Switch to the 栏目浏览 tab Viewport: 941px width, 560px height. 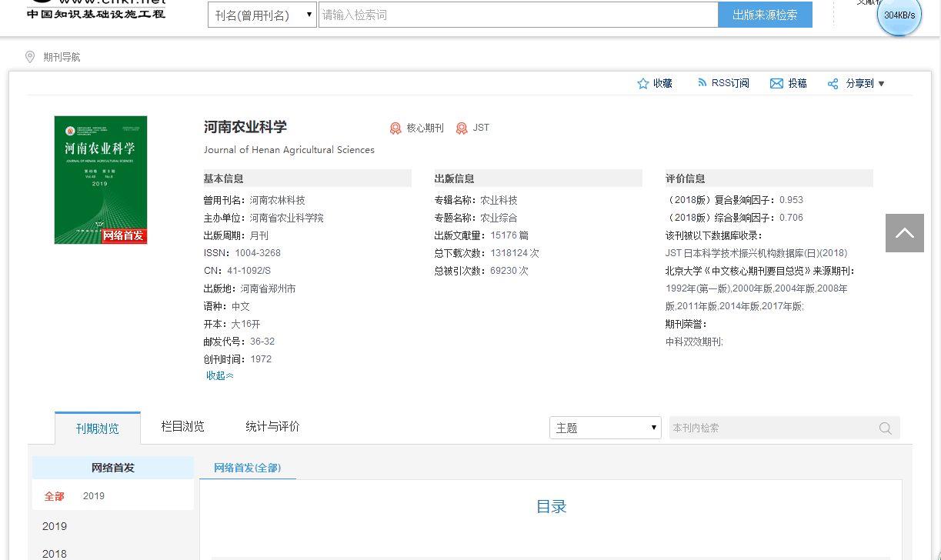(182, 427)
